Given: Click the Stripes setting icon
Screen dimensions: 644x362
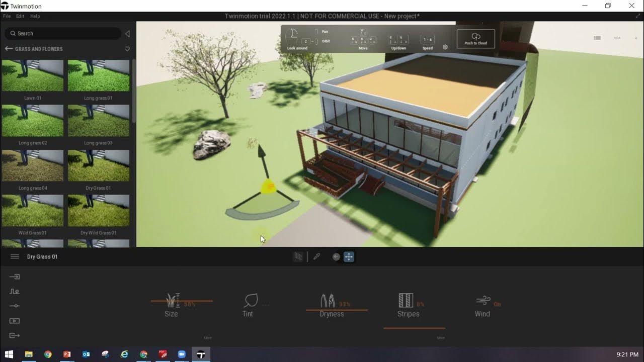Looking at the screenshot, I should [x=406, y=301].
